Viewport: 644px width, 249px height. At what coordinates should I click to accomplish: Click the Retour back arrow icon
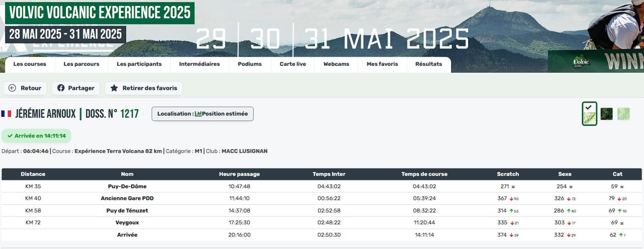(x=12, y=88)
